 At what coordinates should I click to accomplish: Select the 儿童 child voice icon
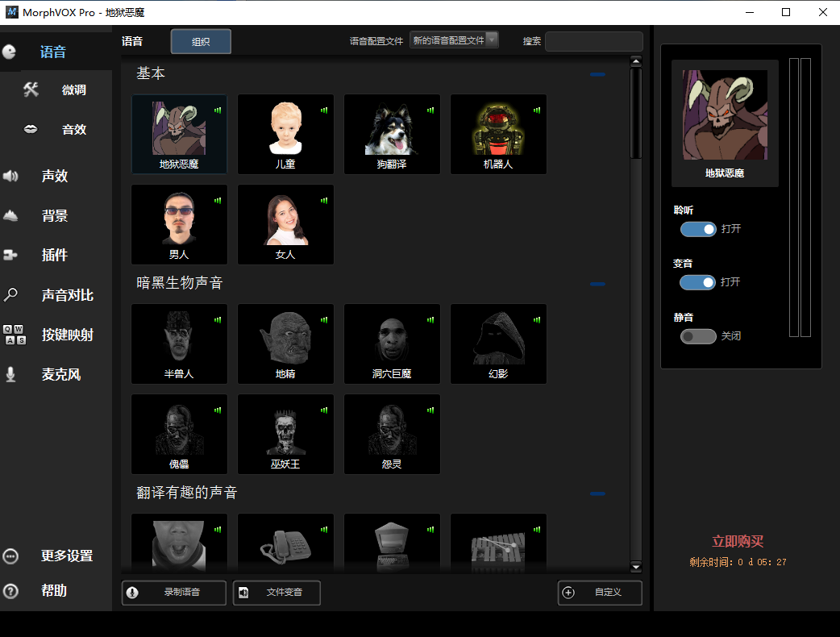pyautogui.click(x=285, y=129)
